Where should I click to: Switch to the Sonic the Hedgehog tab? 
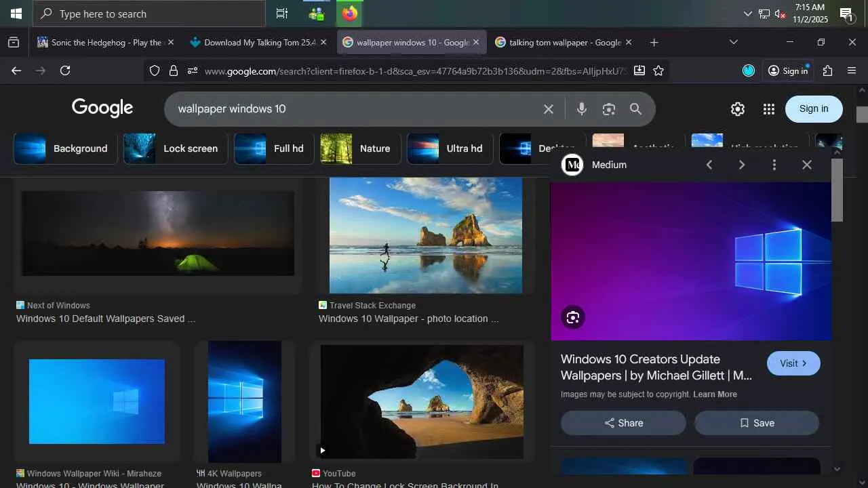(106, 42)
